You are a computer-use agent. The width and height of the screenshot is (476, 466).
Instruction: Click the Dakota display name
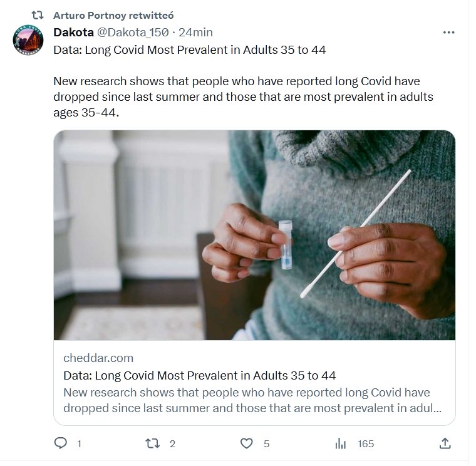tap(73, 33)
